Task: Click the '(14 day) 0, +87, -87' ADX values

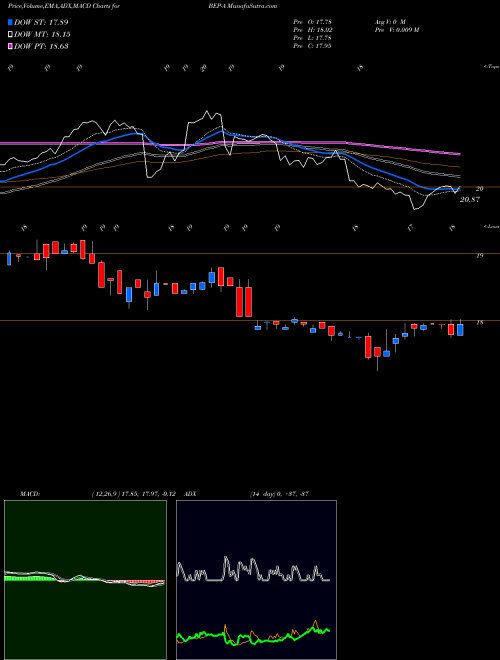Action: coord(279,494)
